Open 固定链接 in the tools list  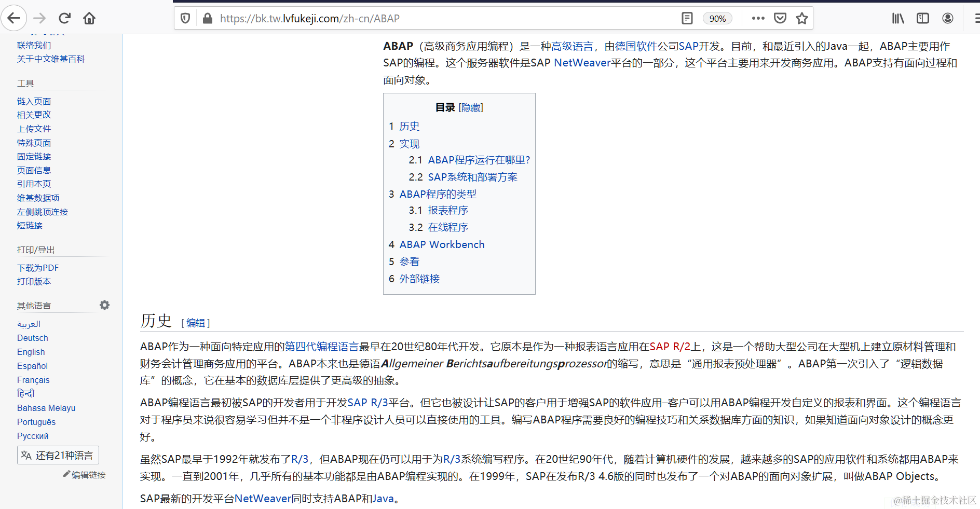34,156
